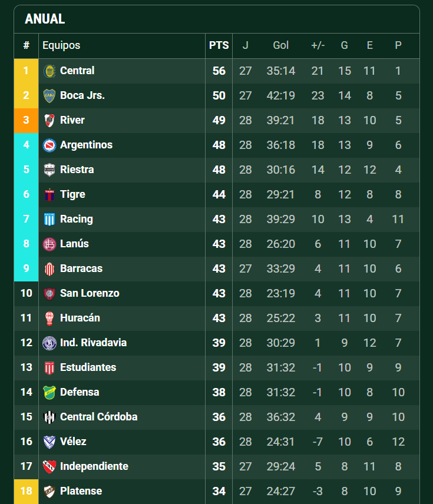
Task: Click the ANUAL table title
Action: pos(45,19)
